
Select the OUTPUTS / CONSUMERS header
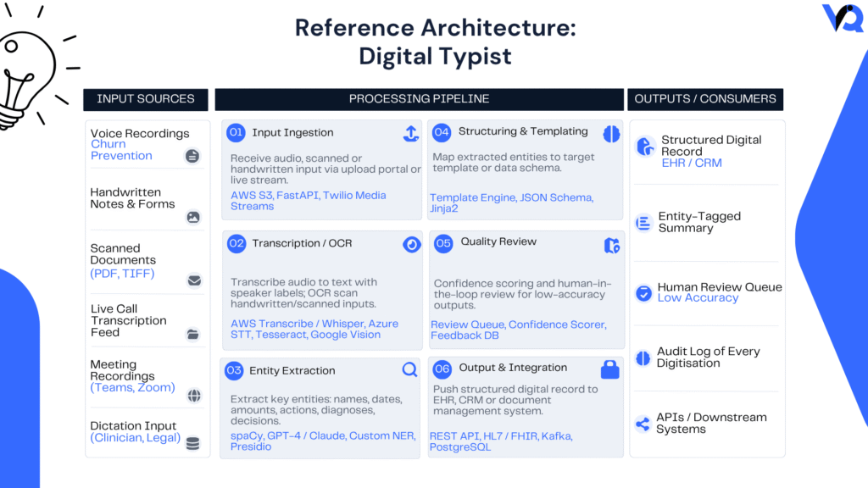point(705,99)
